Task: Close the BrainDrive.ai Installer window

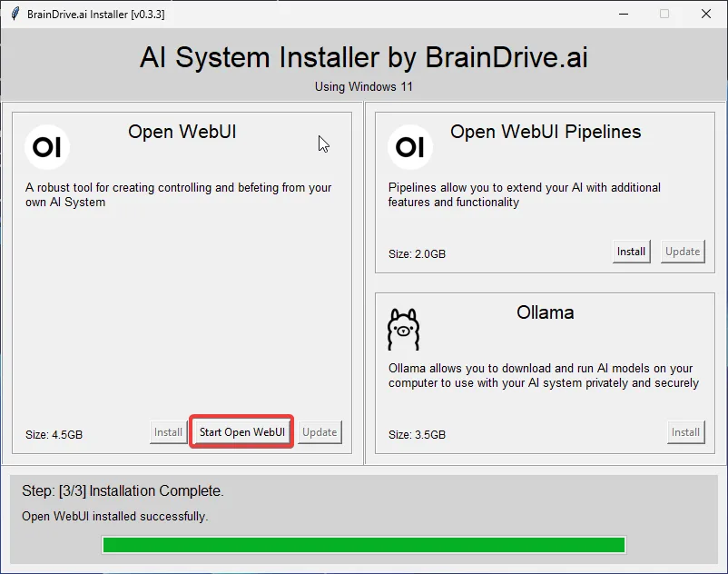Action: pos(705,14)
